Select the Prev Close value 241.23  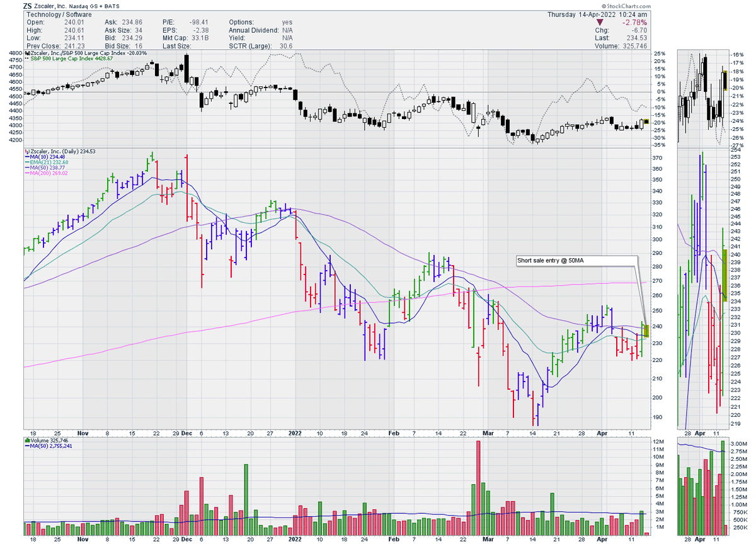pyautogui.click(x=75, y=45)
